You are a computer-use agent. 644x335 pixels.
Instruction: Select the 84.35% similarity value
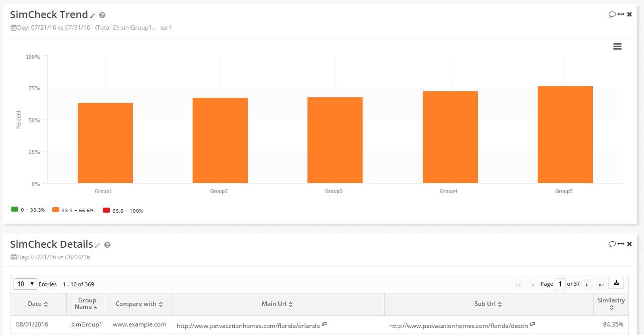[x=613, y=324]
